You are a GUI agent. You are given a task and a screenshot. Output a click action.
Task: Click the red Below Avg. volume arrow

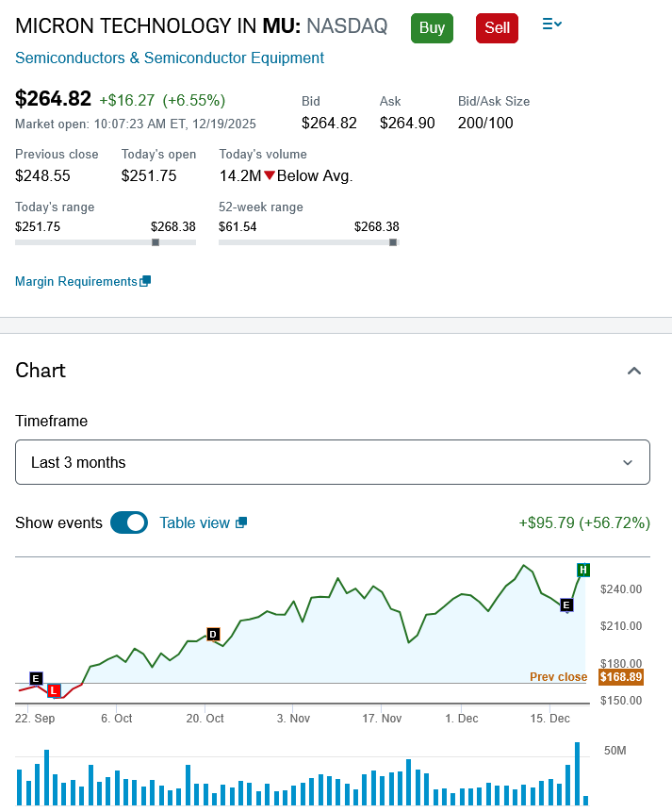click(x=270, y=175)
